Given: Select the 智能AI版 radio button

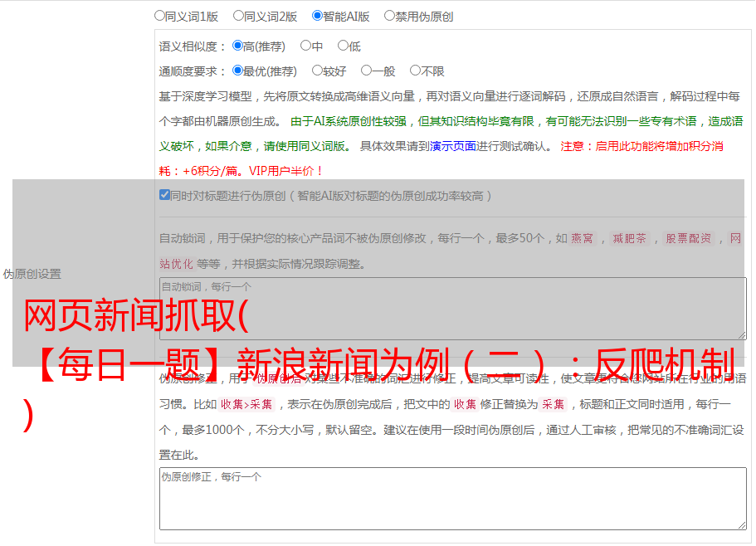Looking at the screenshot, I should pos(317,16).
